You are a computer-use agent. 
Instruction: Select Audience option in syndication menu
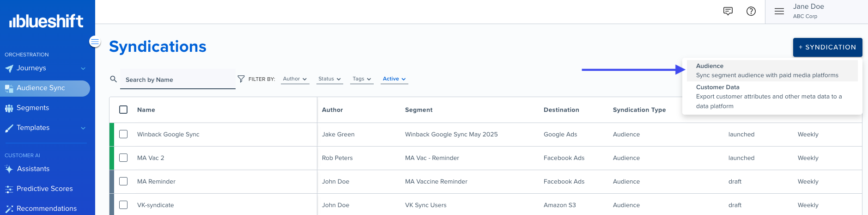pos(772,70)
